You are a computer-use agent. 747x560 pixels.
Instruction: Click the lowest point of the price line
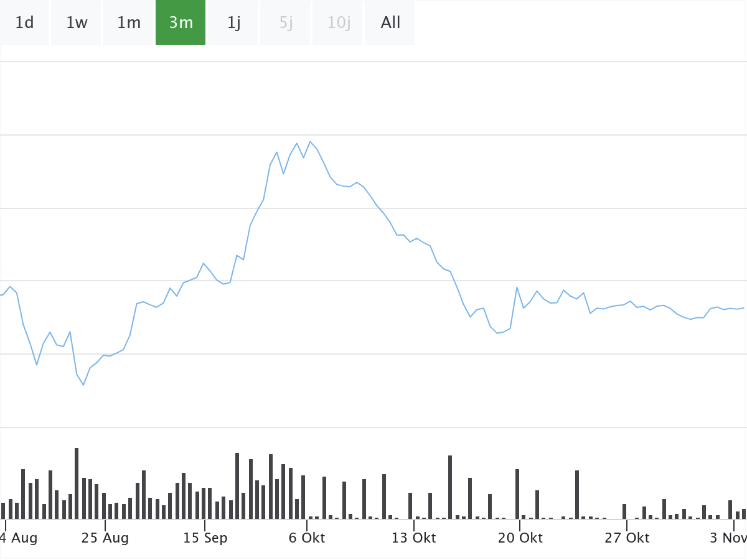(83, 385)
